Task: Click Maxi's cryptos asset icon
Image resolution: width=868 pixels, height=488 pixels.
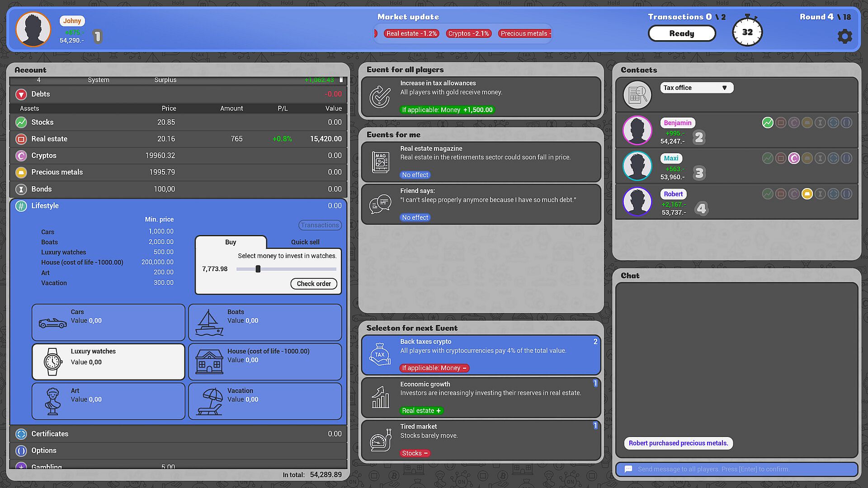Action: coord(793,158)
